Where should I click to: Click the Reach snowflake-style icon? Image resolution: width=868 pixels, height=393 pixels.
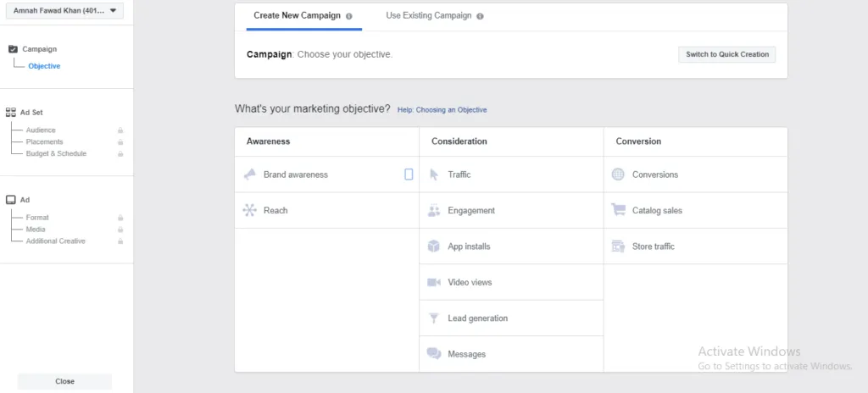(250, 210)
